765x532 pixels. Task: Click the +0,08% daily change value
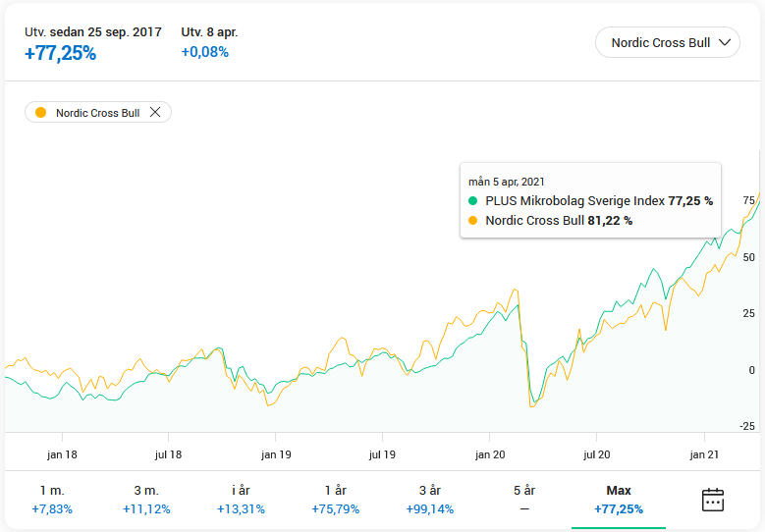pyautogui.click(x=205, y=52)
